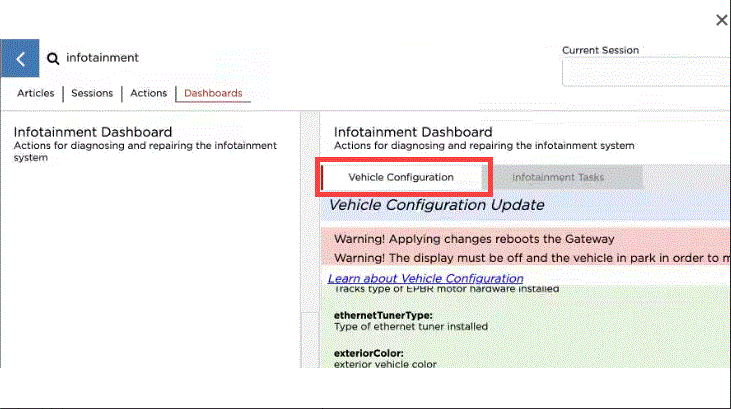The height and width of the screenshot is (409, 731).
Task: Select the Actions tab
Action: 149,93
